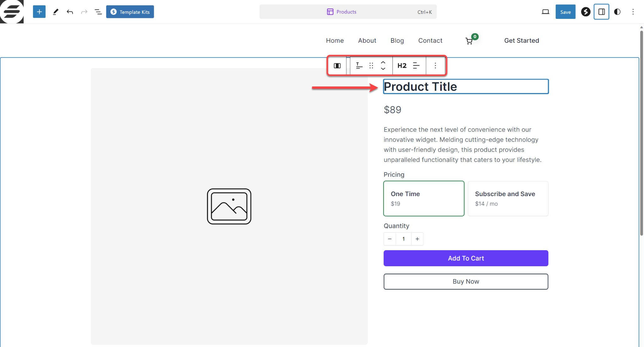
Task: Click the Home navigation menu item
Action: (x=335, y=40)
